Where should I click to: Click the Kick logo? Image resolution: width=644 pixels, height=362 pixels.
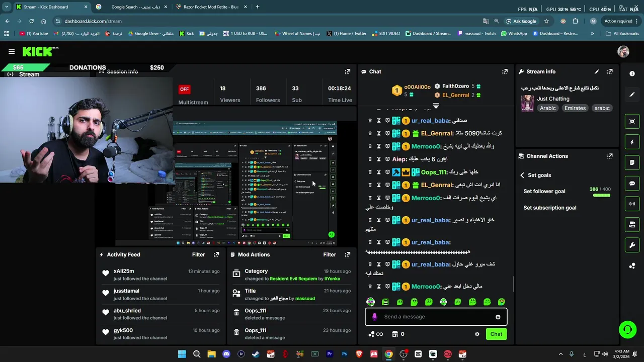40,51
